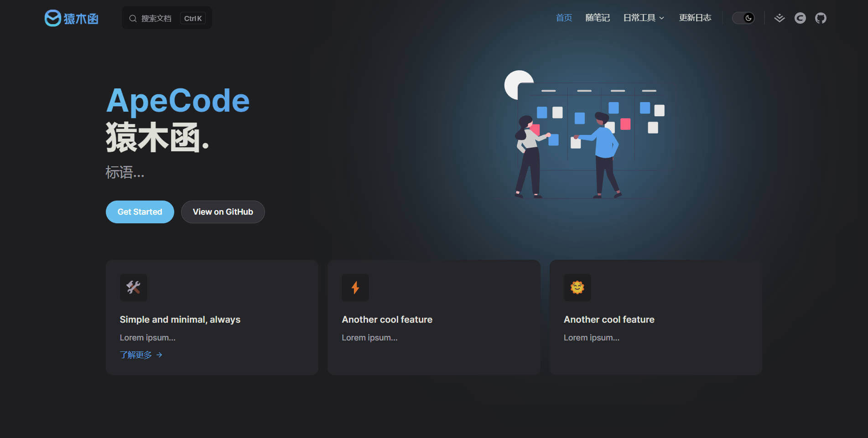Click the 猿木函 site logo

coord(72,18)
